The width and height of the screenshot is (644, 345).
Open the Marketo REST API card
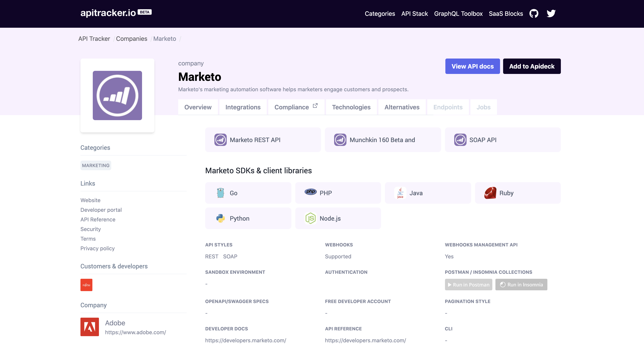(263, 140)
